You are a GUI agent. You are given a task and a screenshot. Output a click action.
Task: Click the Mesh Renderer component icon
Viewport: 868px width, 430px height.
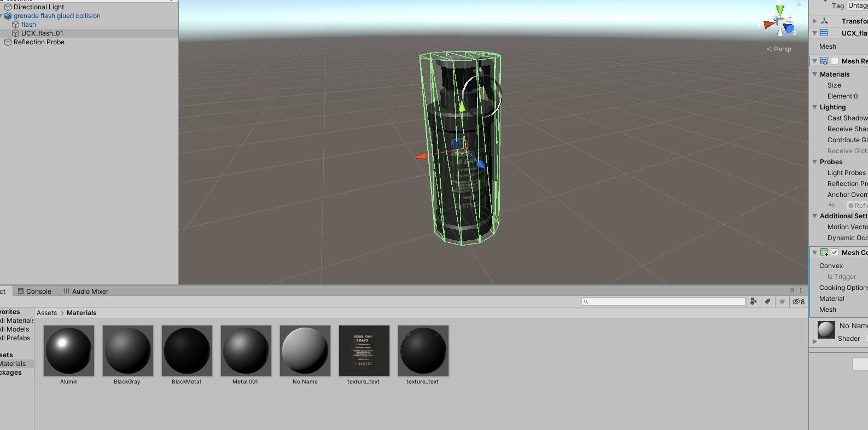[x=824, y=61]
